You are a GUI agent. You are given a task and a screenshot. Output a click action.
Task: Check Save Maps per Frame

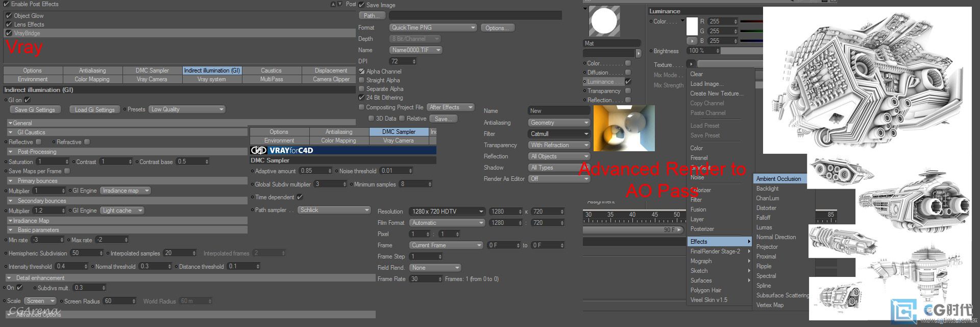click(x=67, y=171)
